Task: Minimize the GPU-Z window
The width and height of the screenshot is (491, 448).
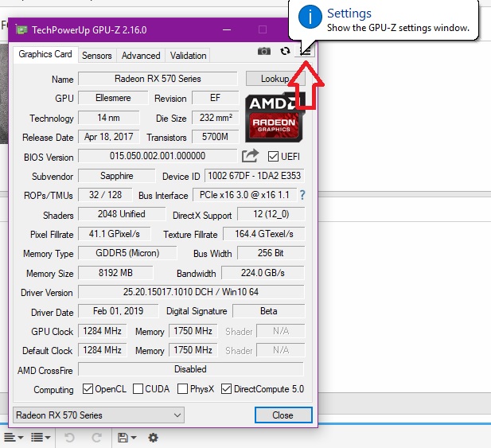Action: 227,30
